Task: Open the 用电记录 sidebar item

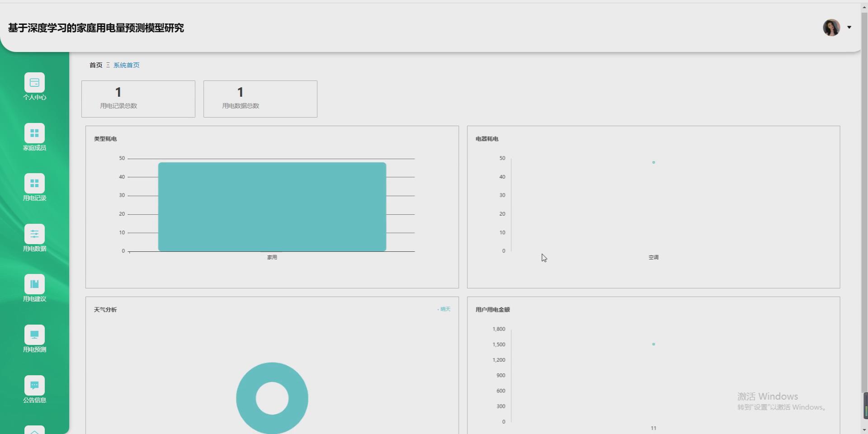Action: (34, 187)
